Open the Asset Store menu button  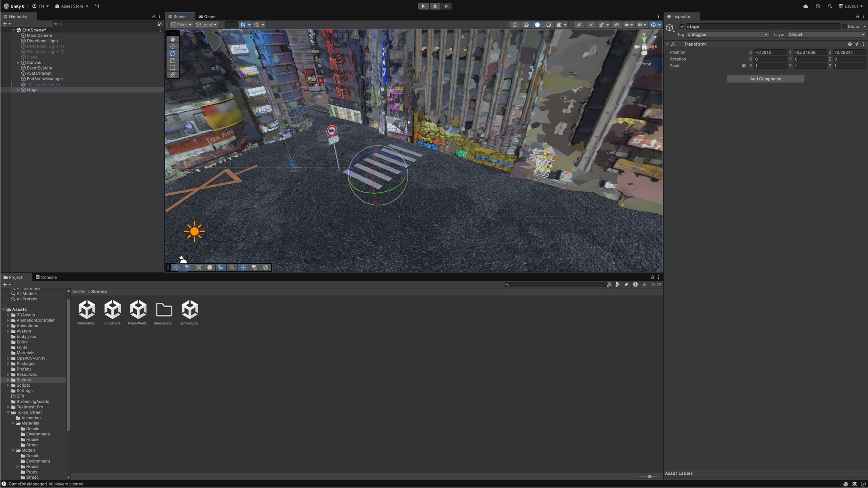pos(72,6)
